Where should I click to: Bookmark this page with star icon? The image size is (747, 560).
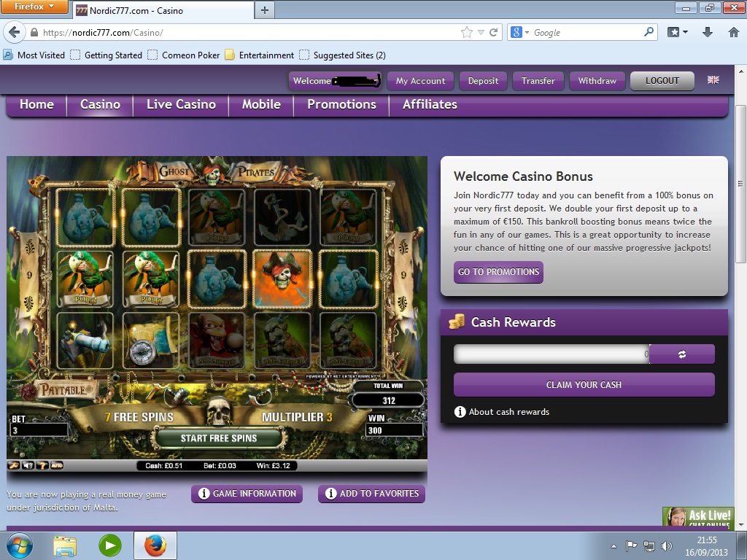point(467,32)
